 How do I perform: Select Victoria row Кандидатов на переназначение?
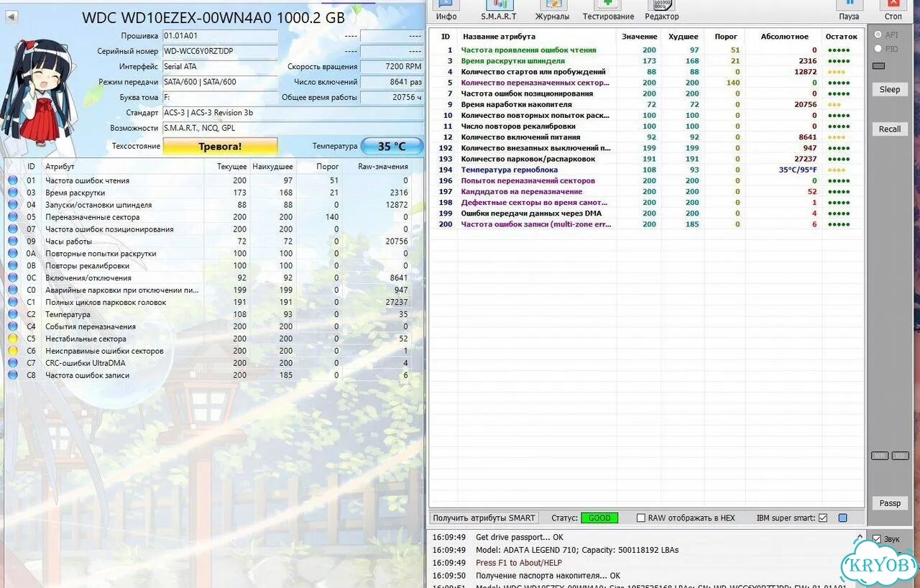point(646,192)
